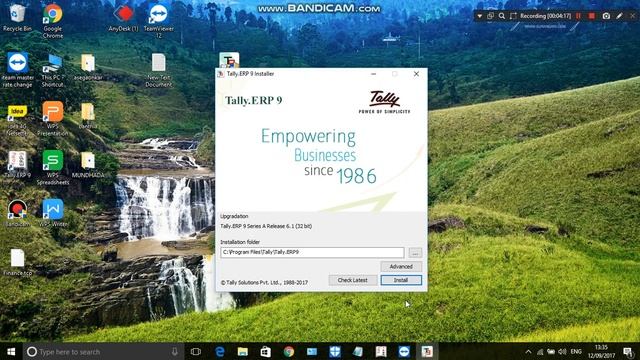Open the Microsoft Store taskbar icon
Screen dimensions: 640x360
pyautogui.click(x=265, y=351)
